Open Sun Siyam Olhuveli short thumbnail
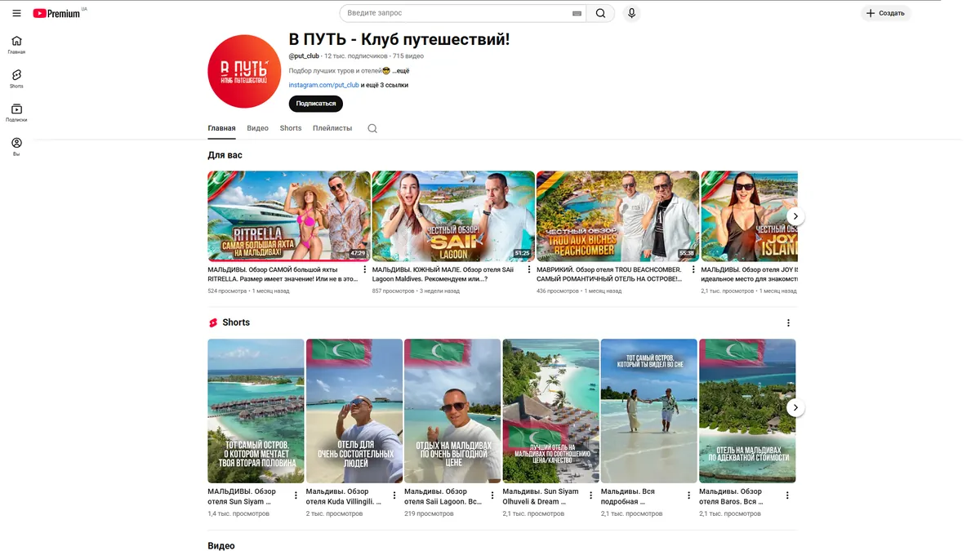 point(550,411)
